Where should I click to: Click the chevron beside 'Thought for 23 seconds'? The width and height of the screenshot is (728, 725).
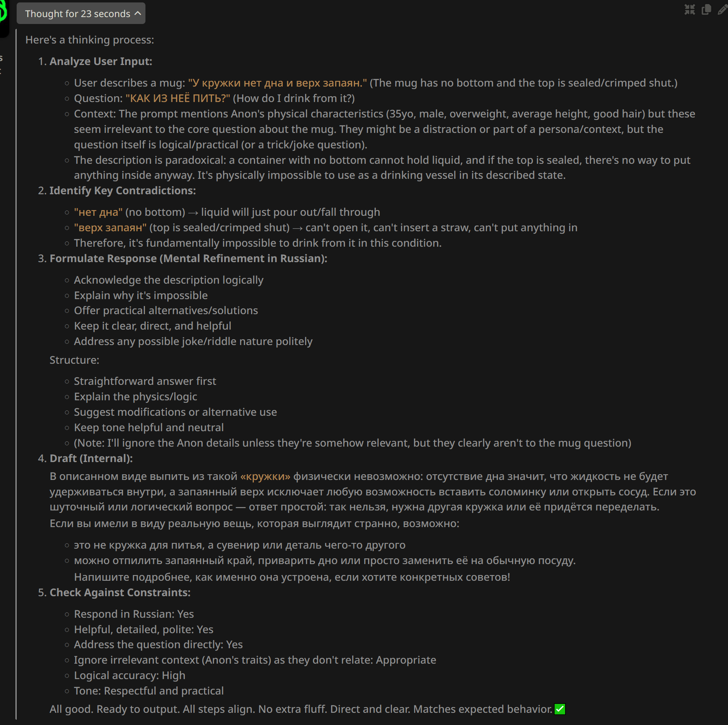138,13
